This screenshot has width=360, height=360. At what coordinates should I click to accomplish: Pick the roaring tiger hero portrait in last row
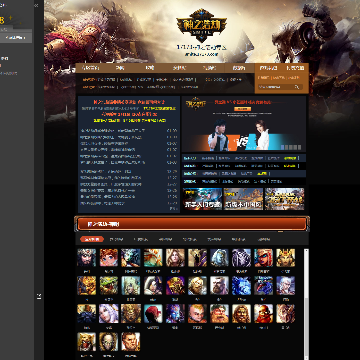(x=87, y=342)
